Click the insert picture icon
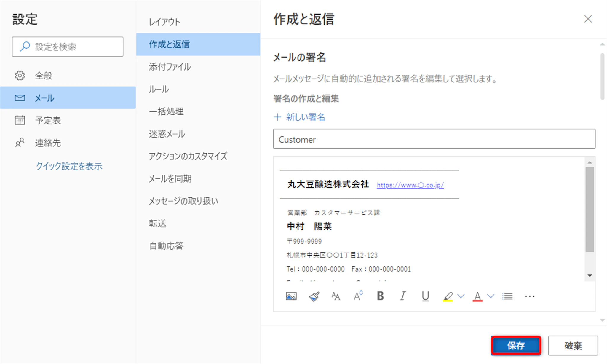The width and height of the screenshot is (607, 364). [291, 296]
